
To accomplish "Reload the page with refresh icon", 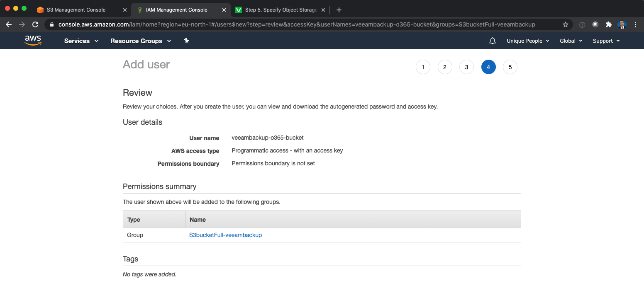I will click(35, 24).
